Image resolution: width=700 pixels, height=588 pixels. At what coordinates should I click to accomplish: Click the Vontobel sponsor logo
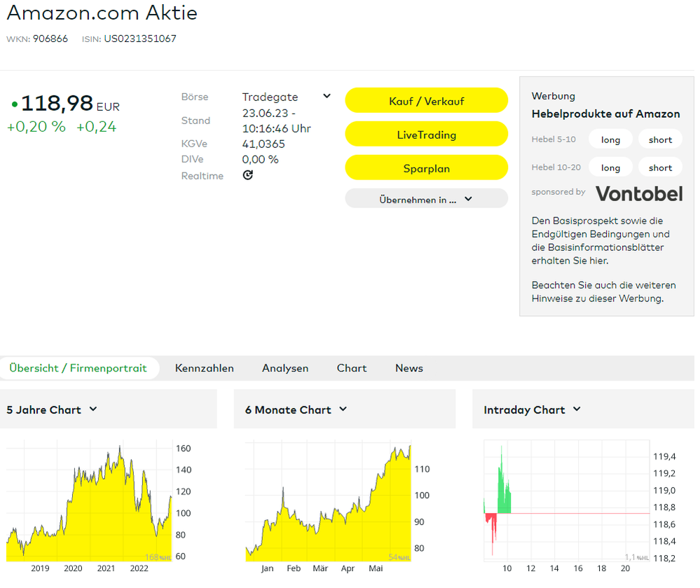click(x=638, y=193)
